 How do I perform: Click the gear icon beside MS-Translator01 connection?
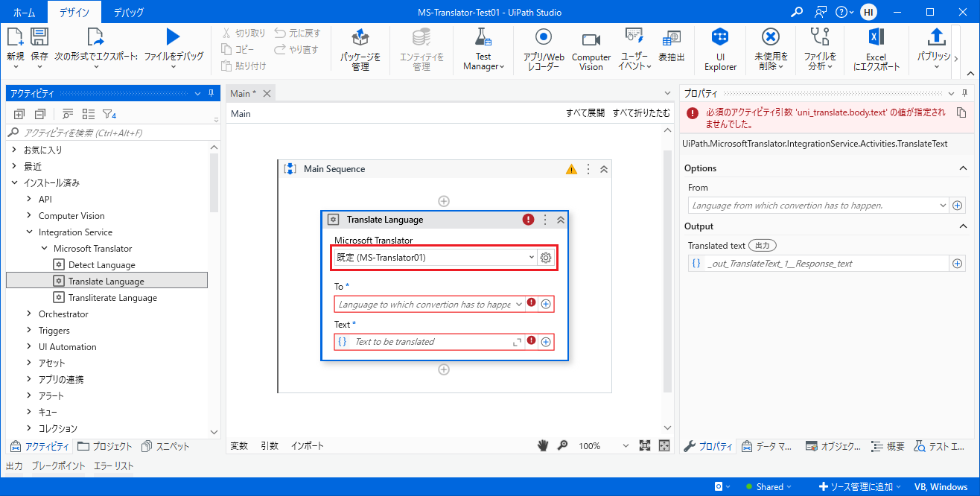pyautogui.click(x=546, y=258)
